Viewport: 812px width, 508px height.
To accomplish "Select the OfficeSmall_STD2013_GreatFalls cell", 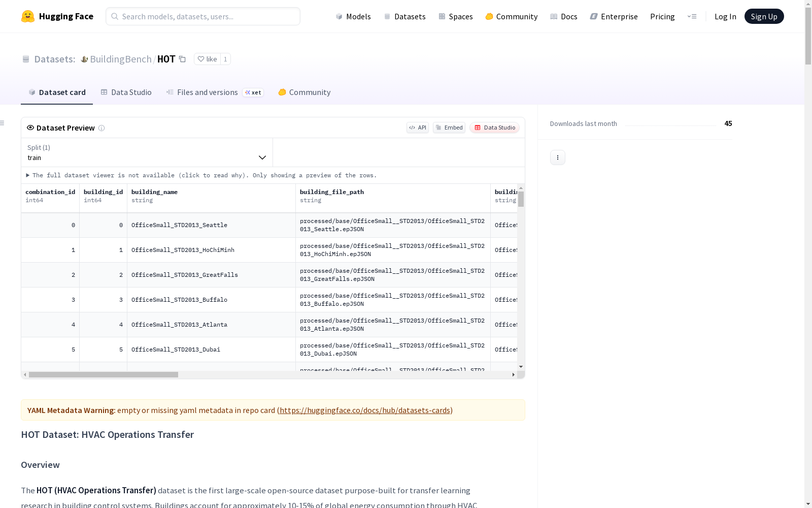I will pyautogui.click(x=212, y=275).
